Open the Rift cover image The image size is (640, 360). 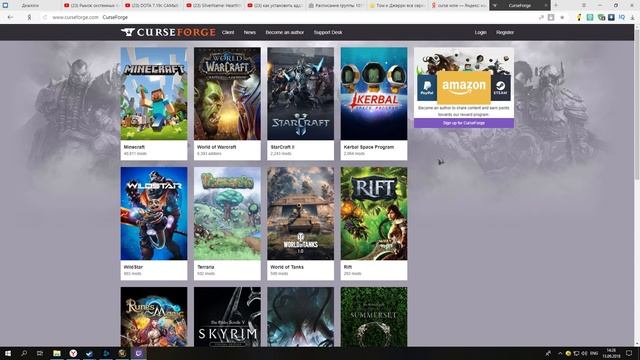[x=374, y=213]
